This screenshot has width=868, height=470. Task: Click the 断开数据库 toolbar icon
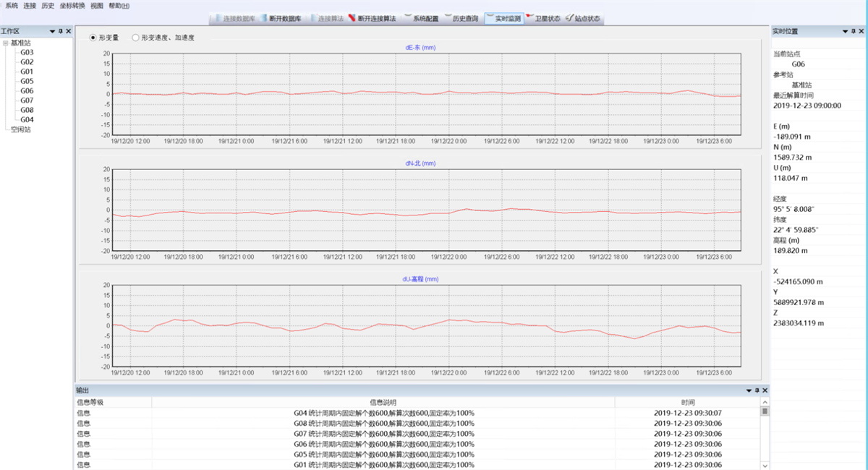[x=285, y=18]
